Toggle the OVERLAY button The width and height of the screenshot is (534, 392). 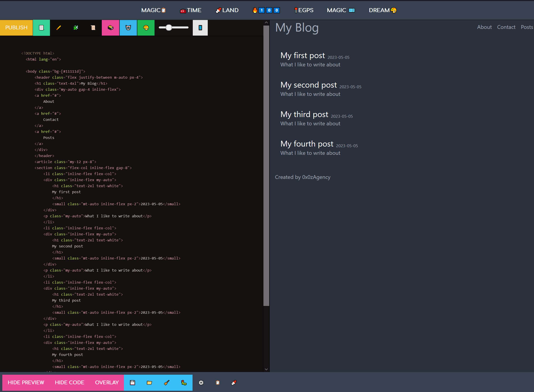[x=107, y=383]
